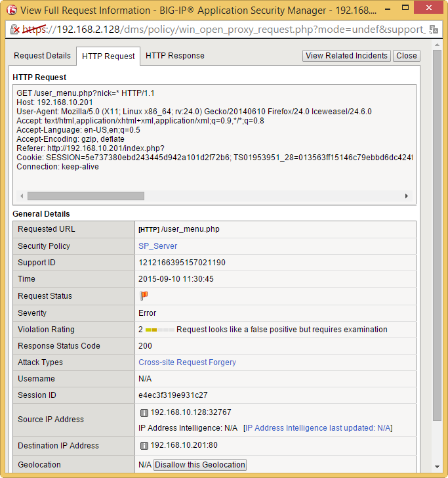Open the SP_Server security policy link
The height and width of the screenshot is (478, 448).
pos(157,246)
